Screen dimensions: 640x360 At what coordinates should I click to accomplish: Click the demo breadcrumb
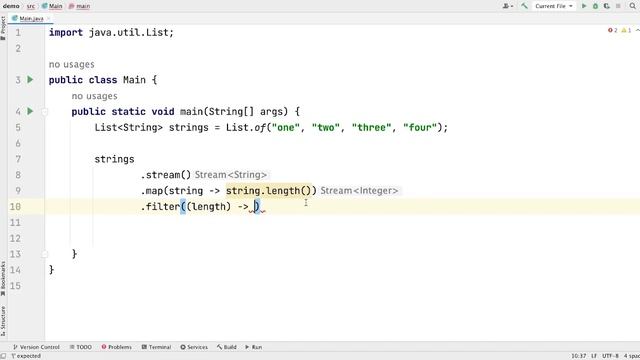[x=11, y=6]
